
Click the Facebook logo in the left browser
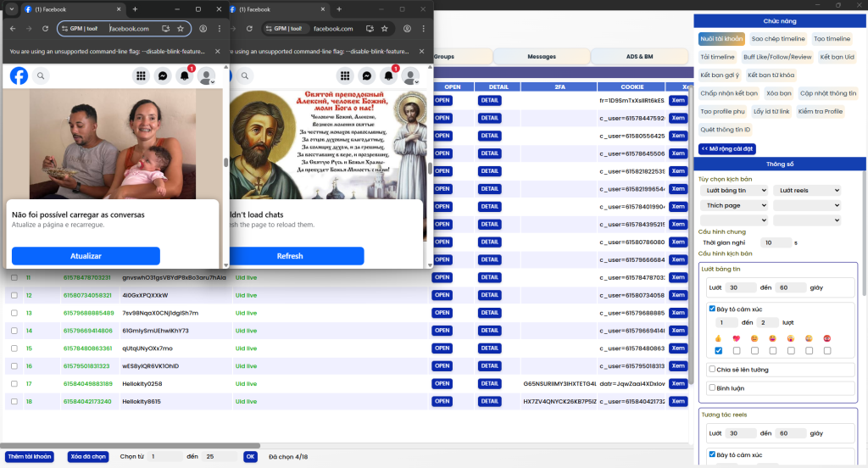pos(19,76)
